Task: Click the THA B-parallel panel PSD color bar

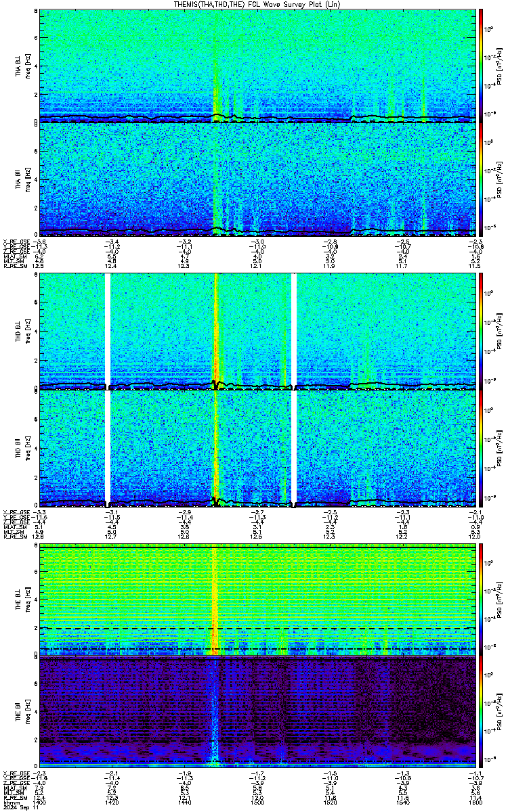Action: coord(481,179)
